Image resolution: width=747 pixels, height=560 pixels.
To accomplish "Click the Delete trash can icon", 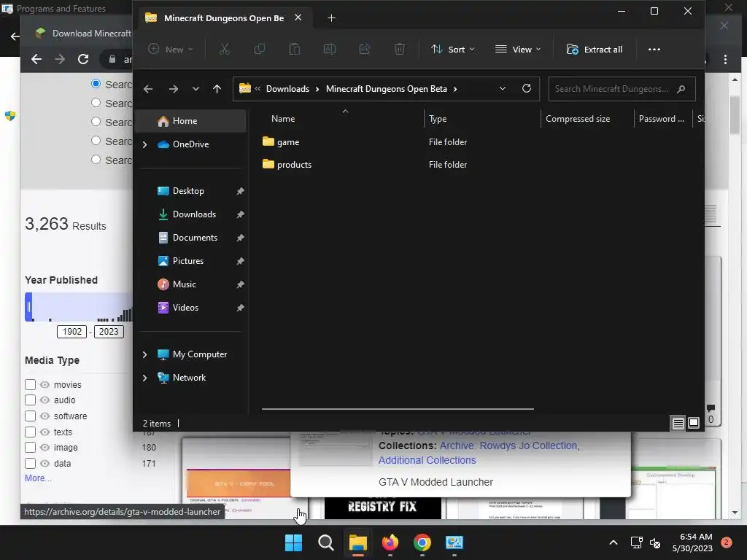I will pyautogui.click(x=400, y=49).
